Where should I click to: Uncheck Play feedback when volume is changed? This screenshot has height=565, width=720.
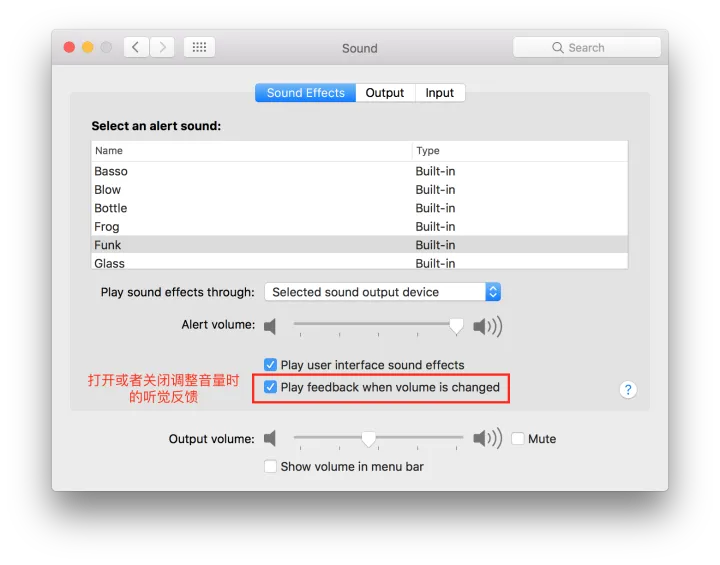pos(270,387)
